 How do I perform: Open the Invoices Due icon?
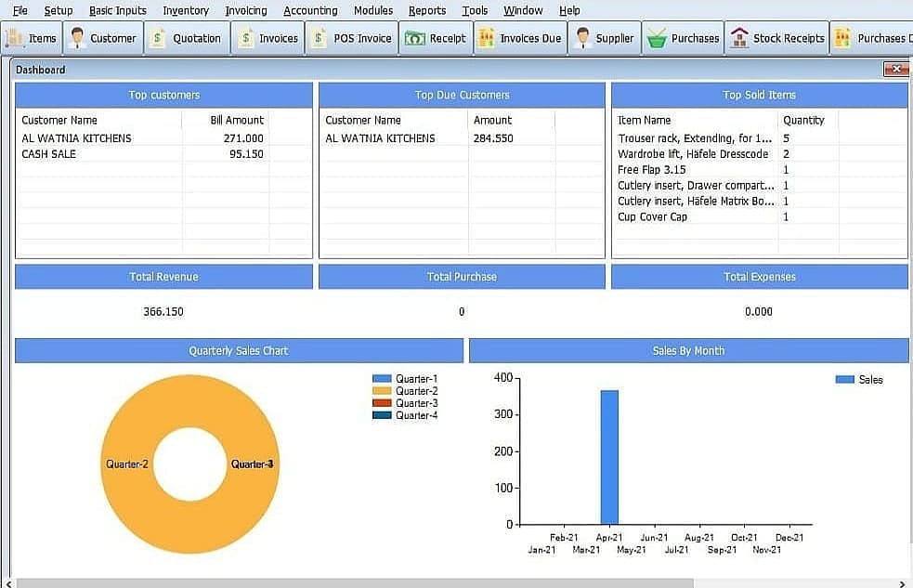[x=518, y=38]
